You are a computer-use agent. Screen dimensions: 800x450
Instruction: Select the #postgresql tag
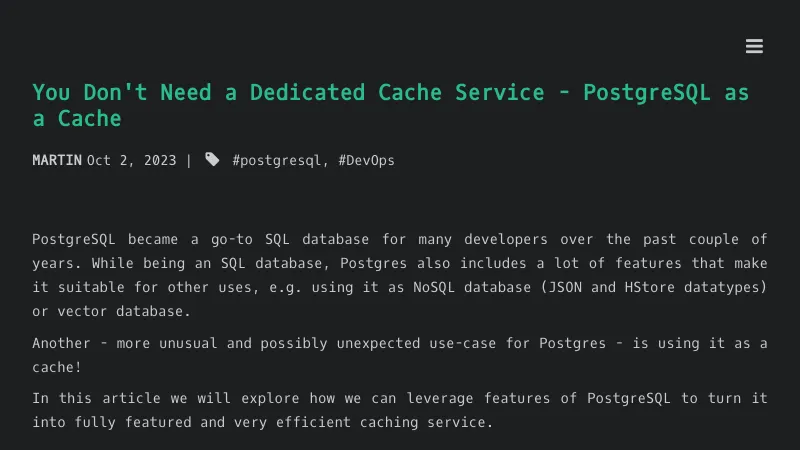pos(276,160)
